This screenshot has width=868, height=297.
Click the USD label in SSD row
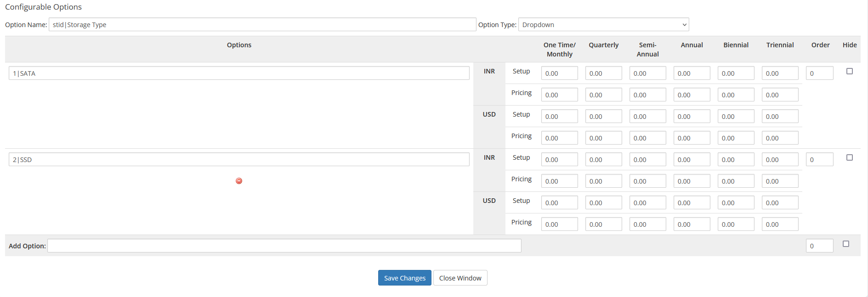click(489, 201)
